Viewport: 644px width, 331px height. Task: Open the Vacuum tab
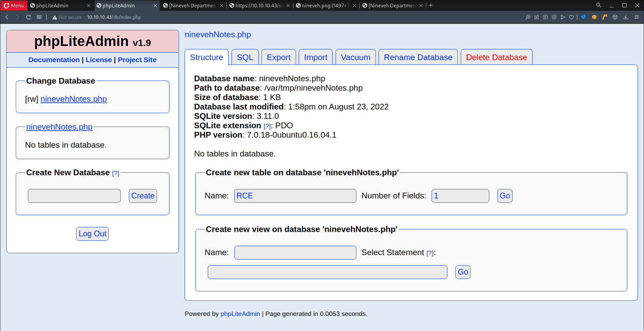click(356, 57)
